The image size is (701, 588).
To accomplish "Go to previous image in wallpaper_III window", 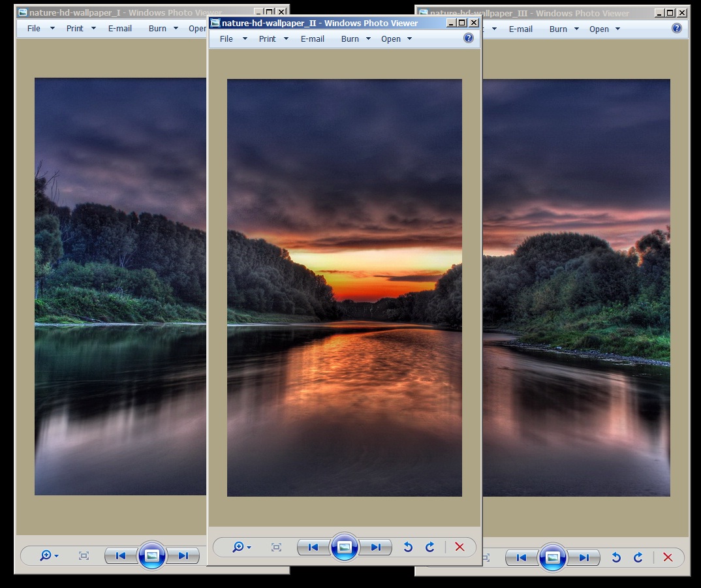I will pyautogui.click(x=522, y=557).
